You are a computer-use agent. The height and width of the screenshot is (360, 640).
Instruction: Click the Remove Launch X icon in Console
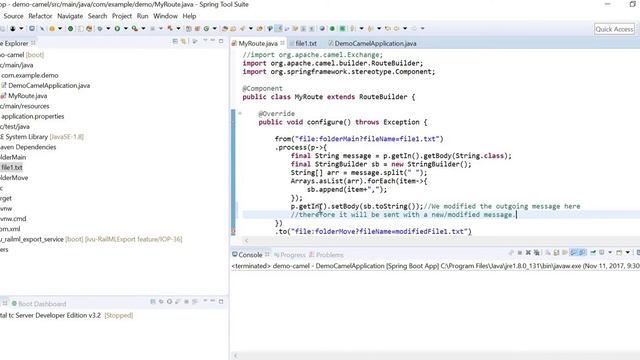pyautogui.click(x=528, y=253)
